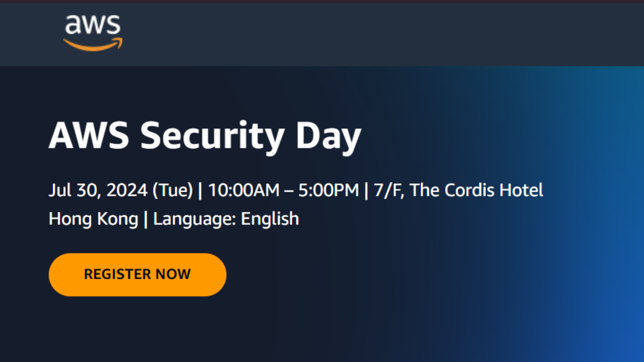Click the Hong Kong location text

[x=93, y=219]
